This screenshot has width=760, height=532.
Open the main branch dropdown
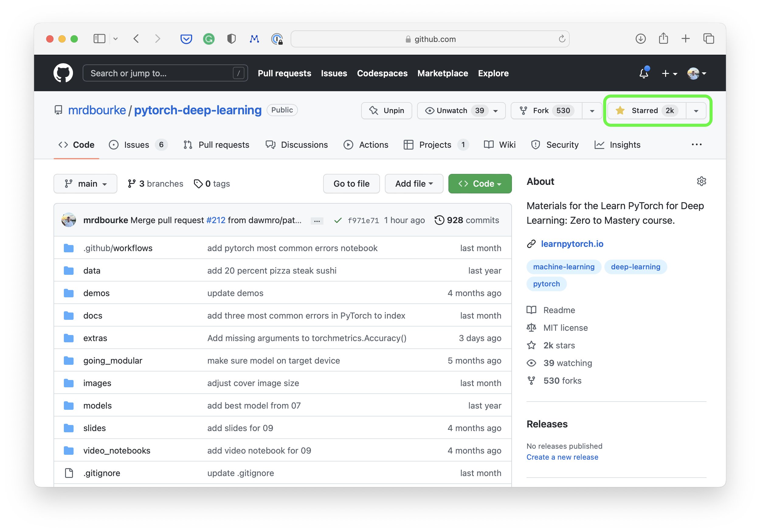pos(85,184)
